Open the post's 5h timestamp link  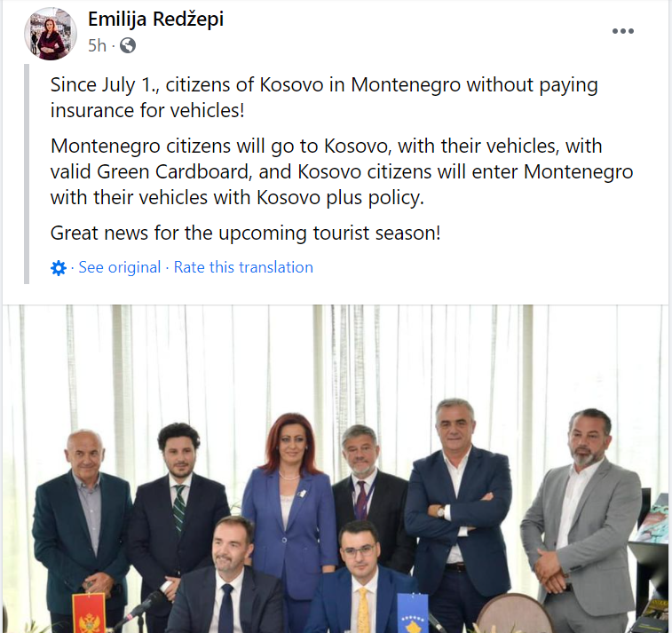click(97, 45)
